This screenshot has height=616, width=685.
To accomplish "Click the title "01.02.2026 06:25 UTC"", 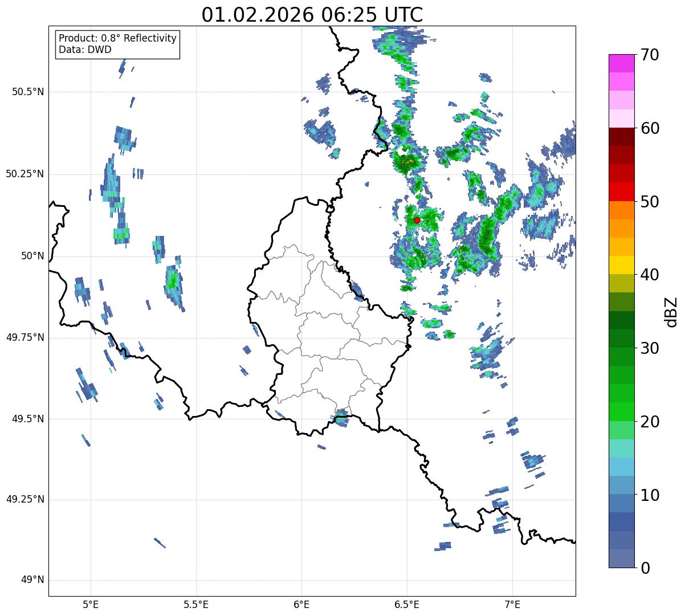I will pyautogui.click(x=312, y=14).
